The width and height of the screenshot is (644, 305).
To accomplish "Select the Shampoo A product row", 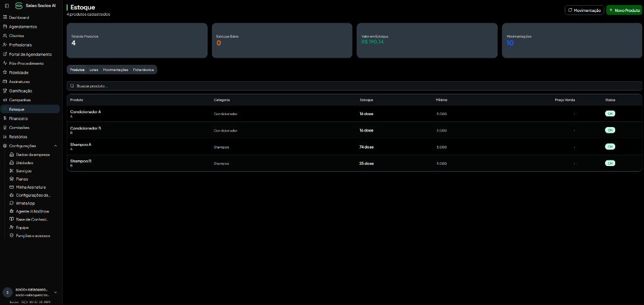I will 355,147.
